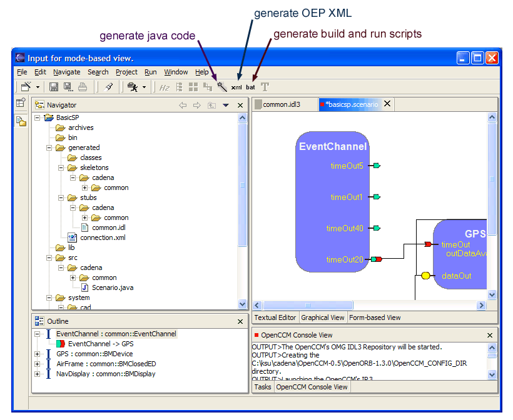
Task: Open the Project menu
Action: 126,72
